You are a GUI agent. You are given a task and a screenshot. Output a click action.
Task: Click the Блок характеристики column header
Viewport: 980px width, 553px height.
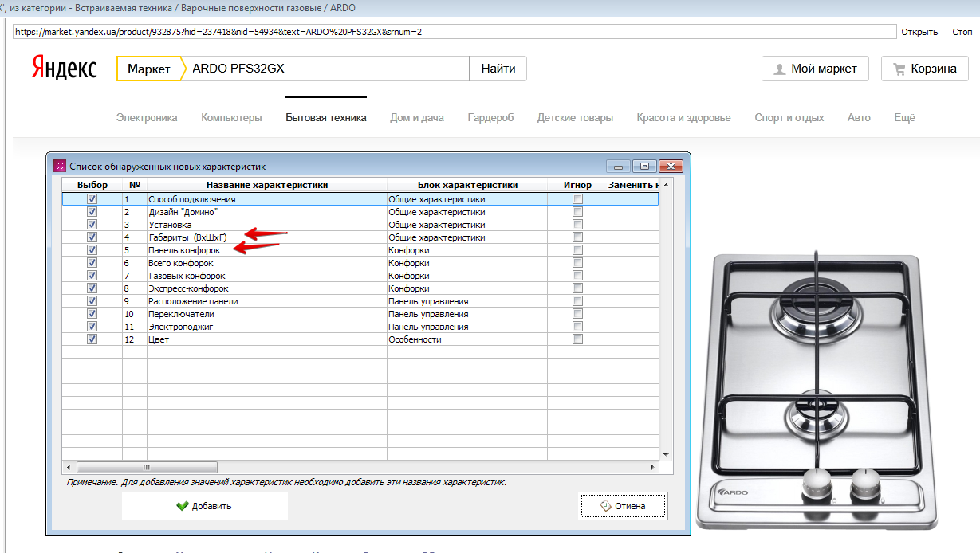click(x=467, y=185)
